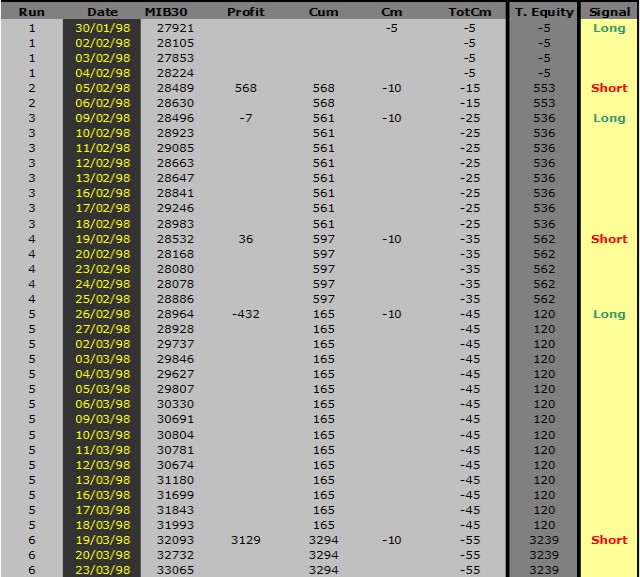This screenshot has height=577, width=640.
Task: Click the profit value 3129
Action: pyautogui.click(x=246, y=540)
